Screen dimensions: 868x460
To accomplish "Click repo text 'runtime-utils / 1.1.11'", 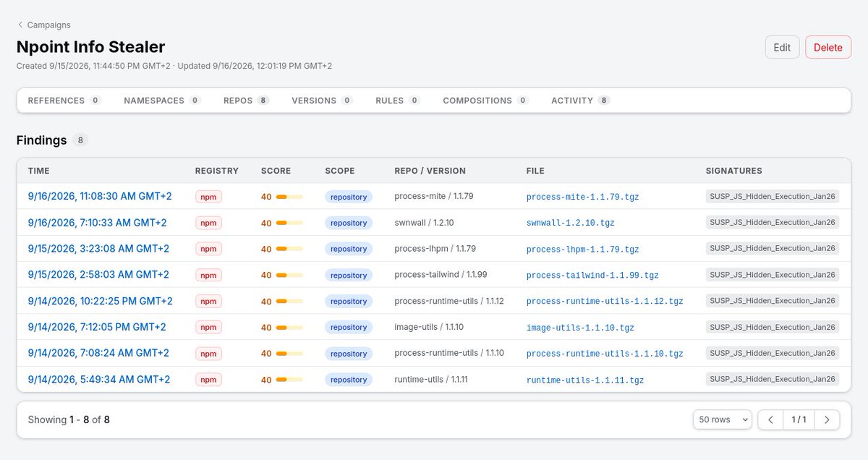I will (431, 379).
